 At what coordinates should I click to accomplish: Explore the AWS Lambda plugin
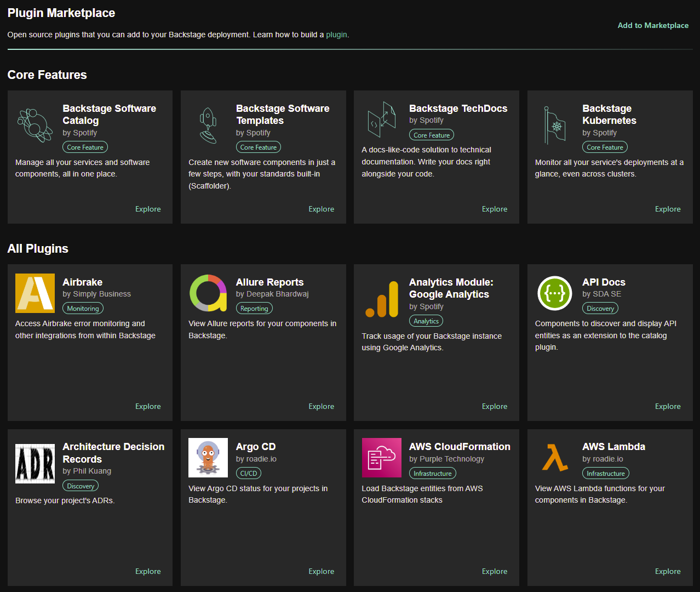pyautogui.click(x=668, y=571)
